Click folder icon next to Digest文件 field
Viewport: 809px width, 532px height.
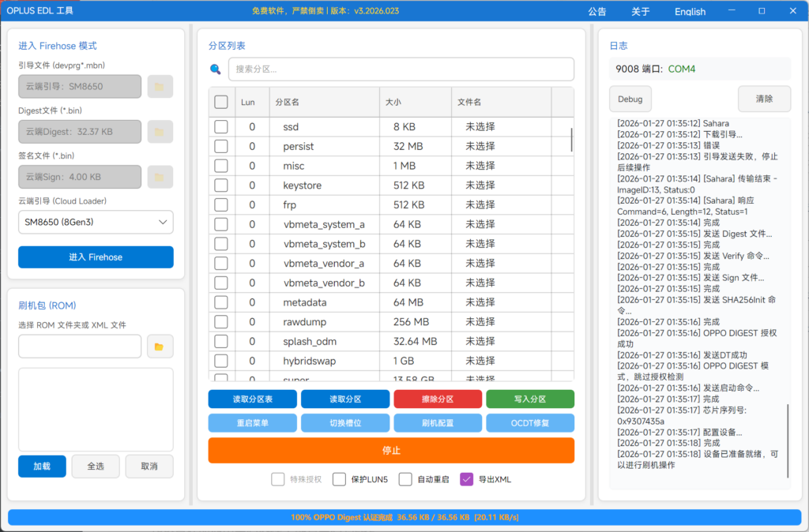coord(160,132)
